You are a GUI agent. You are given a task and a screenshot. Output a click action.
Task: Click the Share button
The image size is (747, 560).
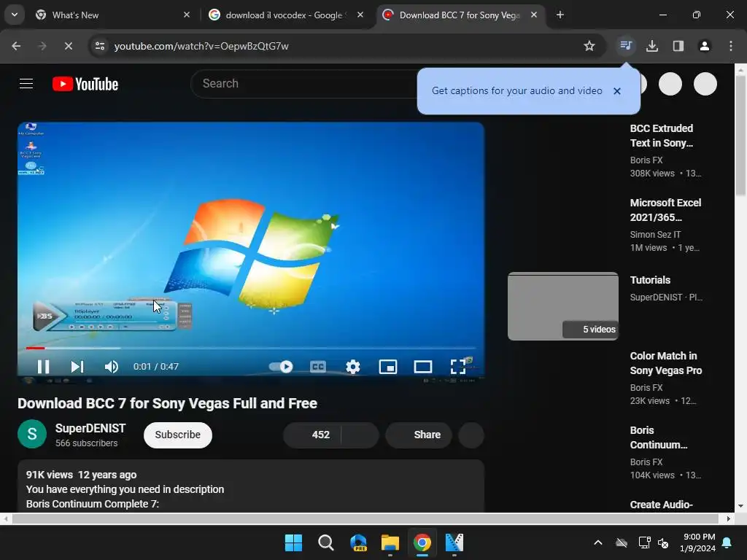(419, 435)
